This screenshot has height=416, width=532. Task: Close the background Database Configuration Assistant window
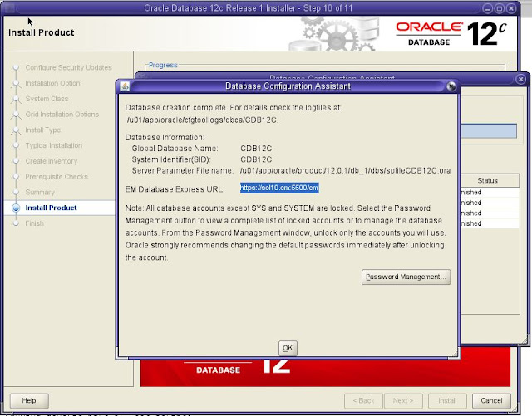click(521, 80)
